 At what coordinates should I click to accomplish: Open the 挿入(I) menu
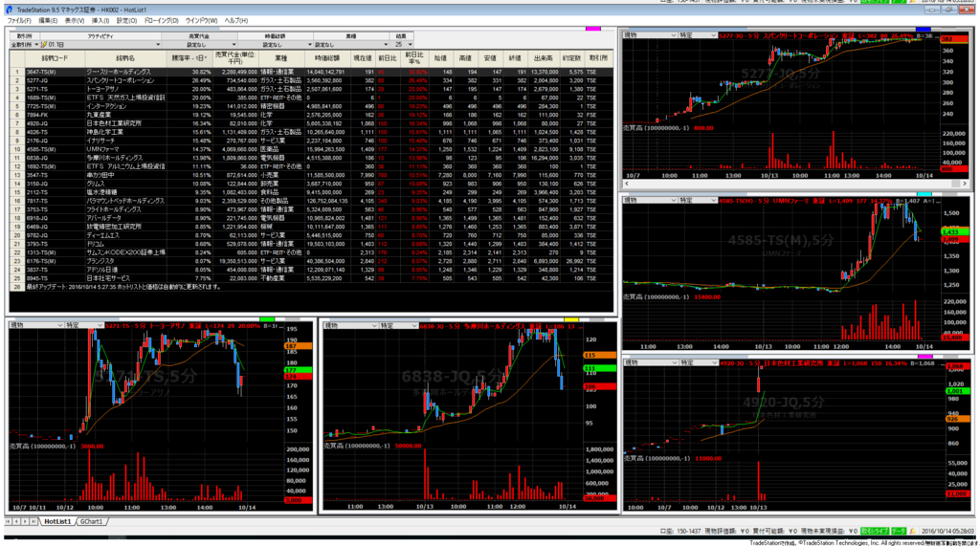point(100,21)
